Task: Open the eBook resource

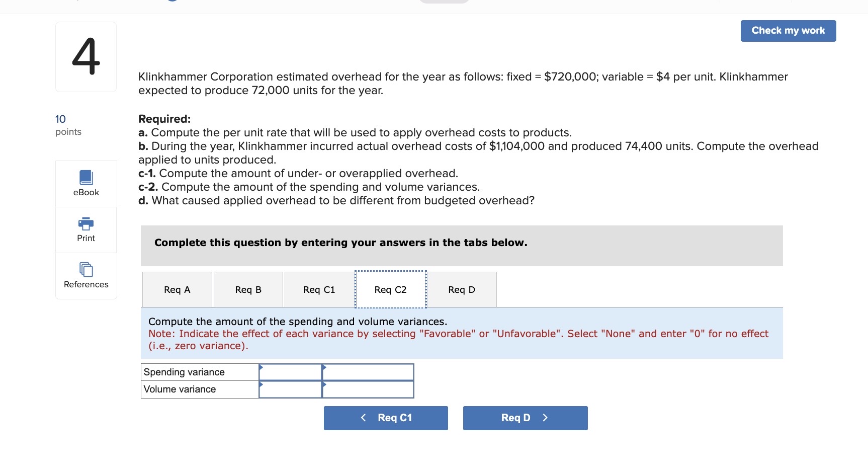Action: 85,184
